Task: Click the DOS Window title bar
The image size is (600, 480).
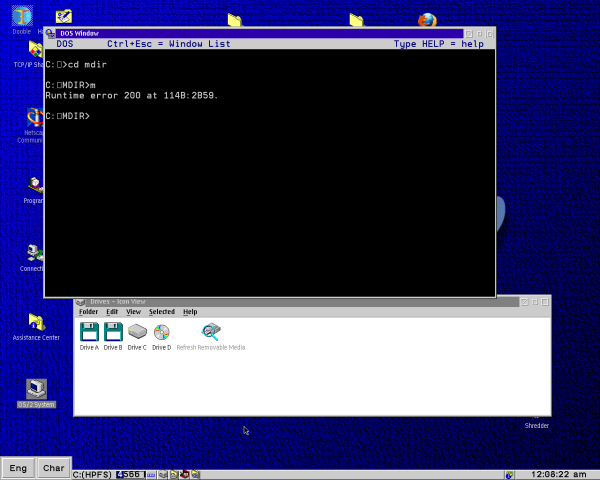Action: [260, 33]
